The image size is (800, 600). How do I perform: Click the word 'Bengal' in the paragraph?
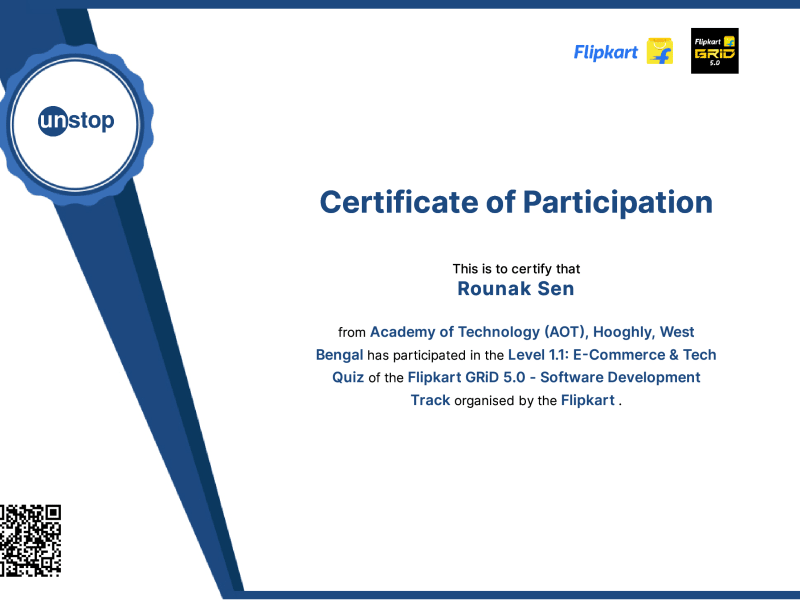click(339, 355)
